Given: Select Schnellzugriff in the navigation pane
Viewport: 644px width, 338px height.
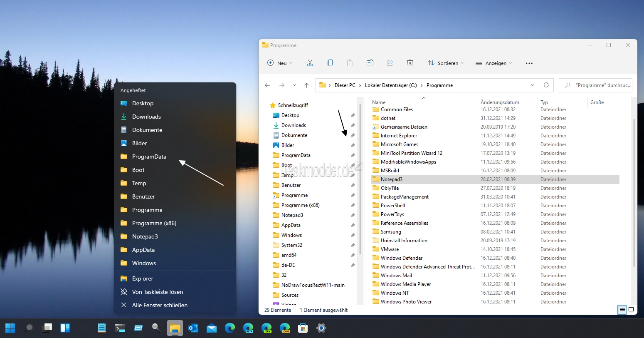Looking at the screenshot, I should click(293, 105).
